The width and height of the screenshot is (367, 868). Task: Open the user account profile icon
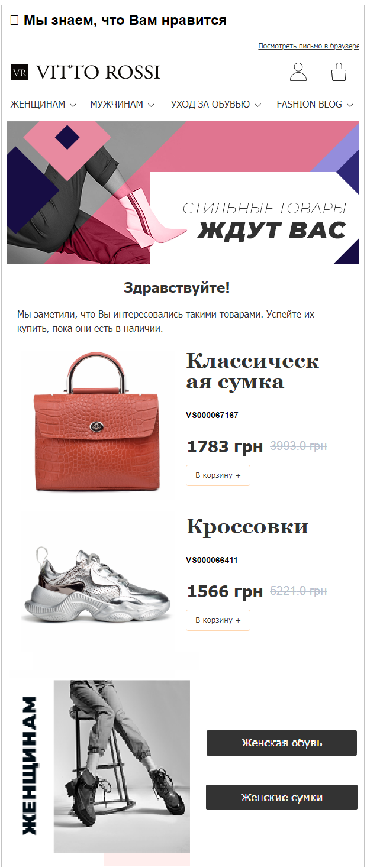click(x=298, y=72)
